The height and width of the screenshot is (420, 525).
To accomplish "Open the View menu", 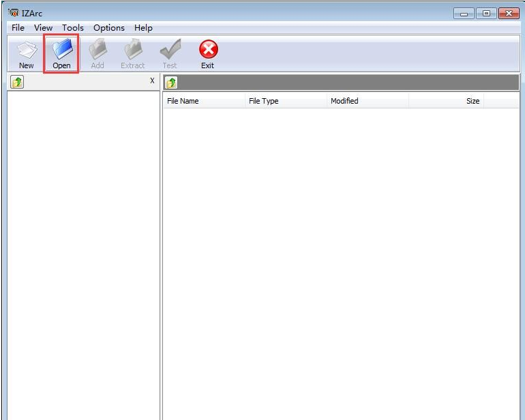I will tap(43, 28).
